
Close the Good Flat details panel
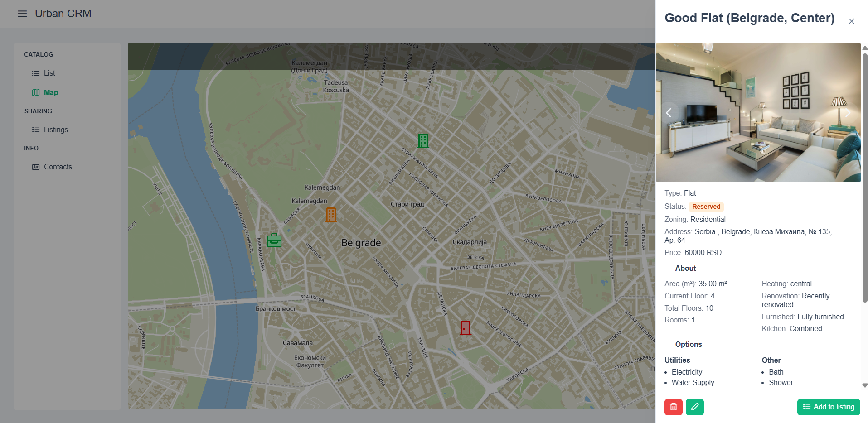851,21
